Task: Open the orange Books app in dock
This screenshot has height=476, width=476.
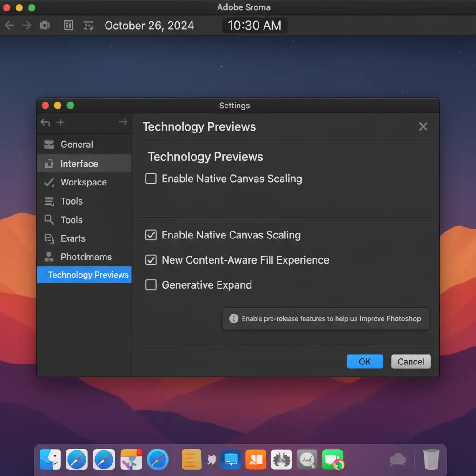Action: 256,459
